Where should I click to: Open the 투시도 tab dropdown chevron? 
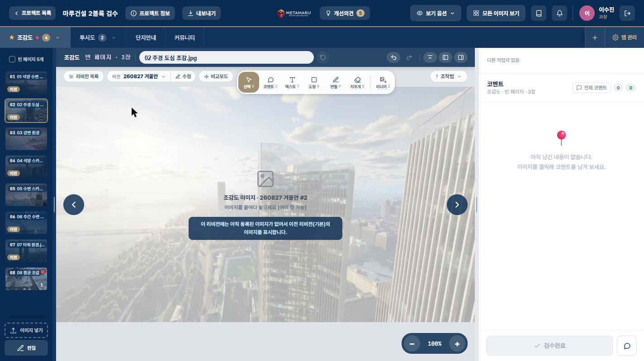(114, 38)
